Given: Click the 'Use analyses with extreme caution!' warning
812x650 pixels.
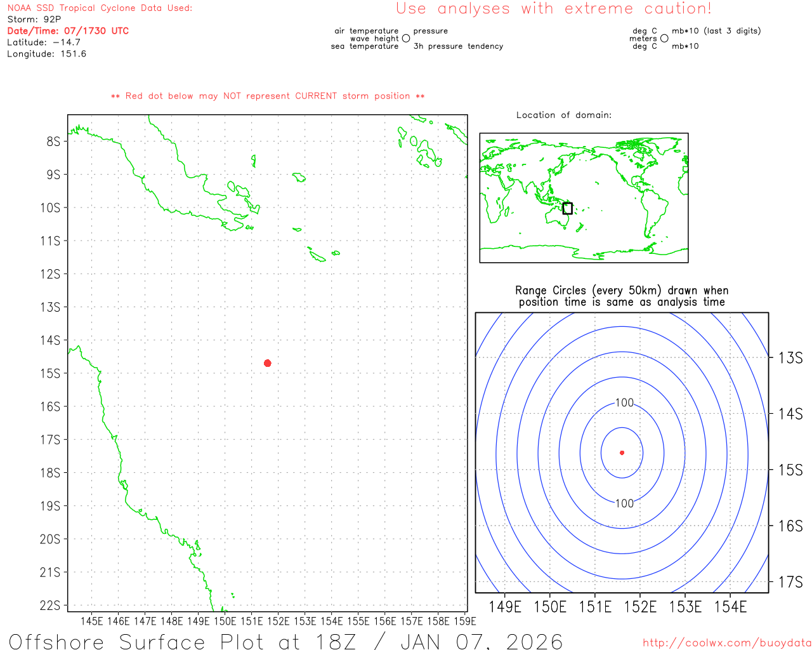Looking at the screenshot, I should click(554, 8).
